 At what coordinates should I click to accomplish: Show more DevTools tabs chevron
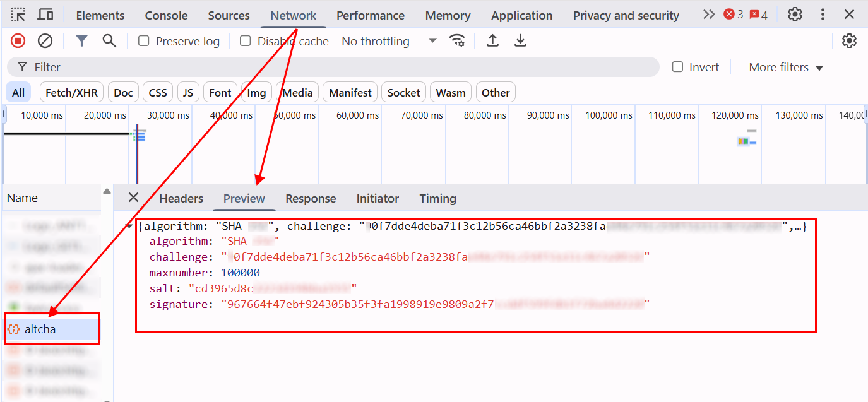[709, 15]
